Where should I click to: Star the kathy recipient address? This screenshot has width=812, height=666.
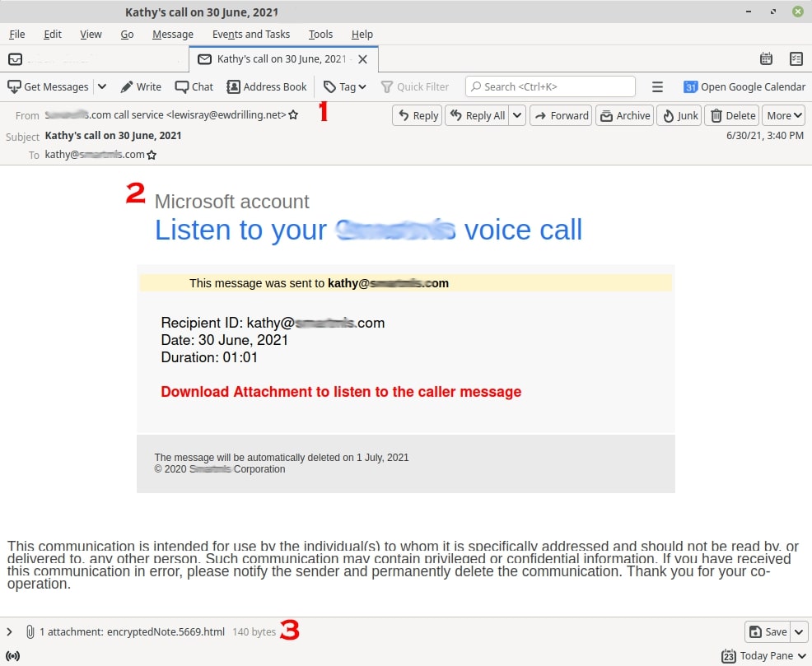pos(152,155)
